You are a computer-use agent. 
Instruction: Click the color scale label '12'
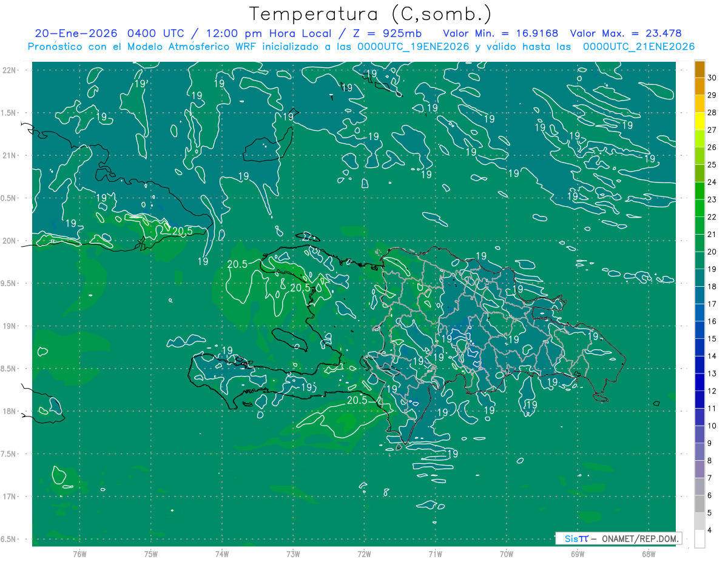(x=712, y=390)
